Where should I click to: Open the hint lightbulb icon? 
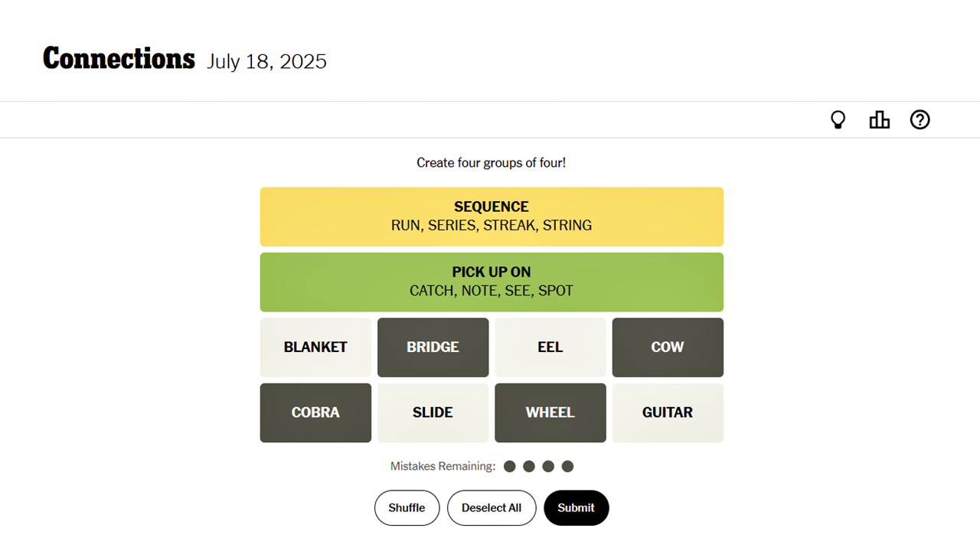click(x=838, y=119)
